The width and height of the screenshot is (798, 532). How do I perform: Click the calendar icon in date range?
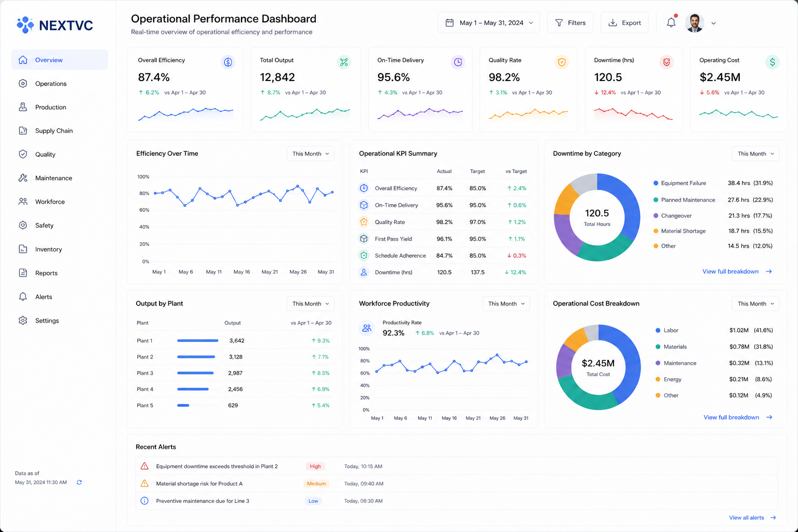pos(450,23)
